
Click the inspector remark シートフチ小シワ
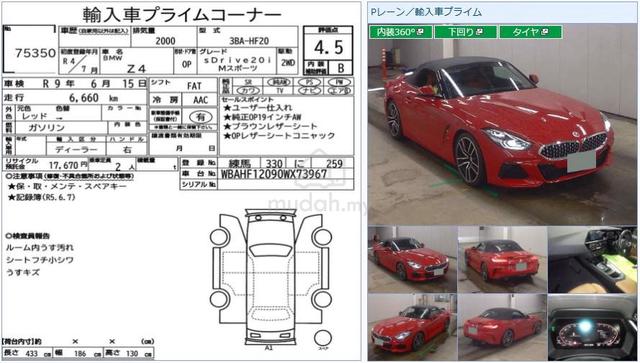40,260
